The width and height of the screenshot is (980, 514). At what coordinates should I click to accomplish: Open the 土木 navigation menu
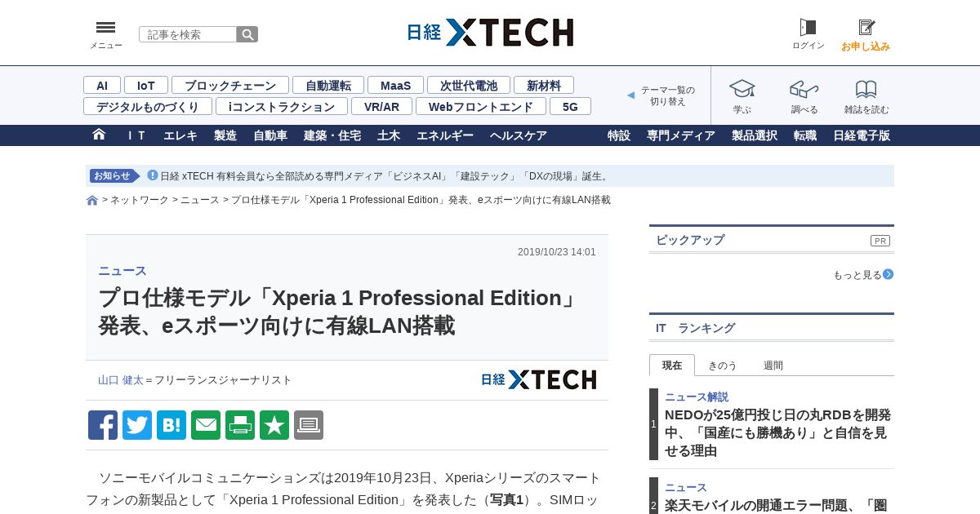(389, 135)
